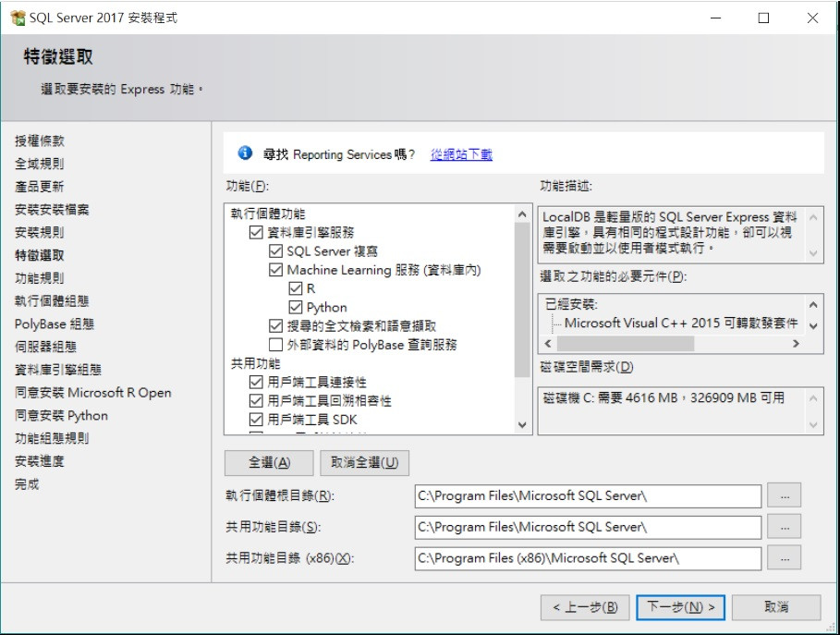Click the 從網站下載 link
This screenshot has height=635, width=840.
(x=461, y=154)
